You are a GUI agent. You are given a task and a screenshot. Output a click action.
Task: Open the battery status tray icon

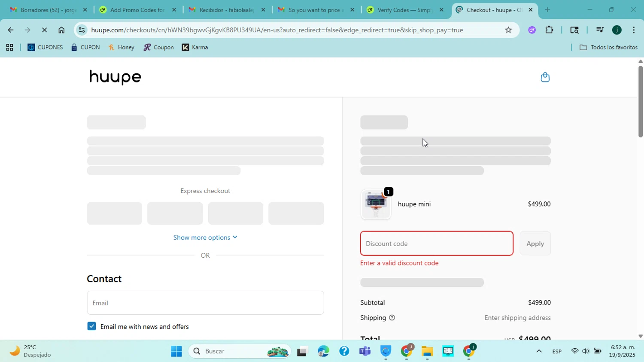point(597,351)
